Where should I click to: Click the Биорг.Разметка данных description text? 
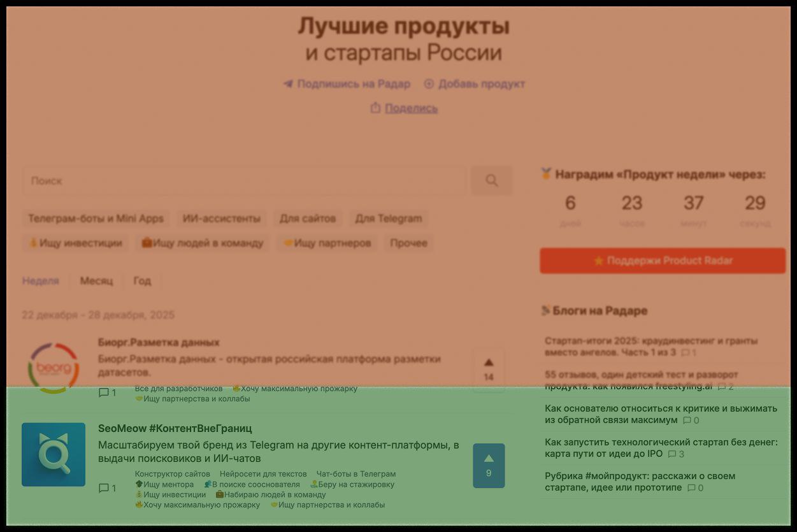click(269, 366)
